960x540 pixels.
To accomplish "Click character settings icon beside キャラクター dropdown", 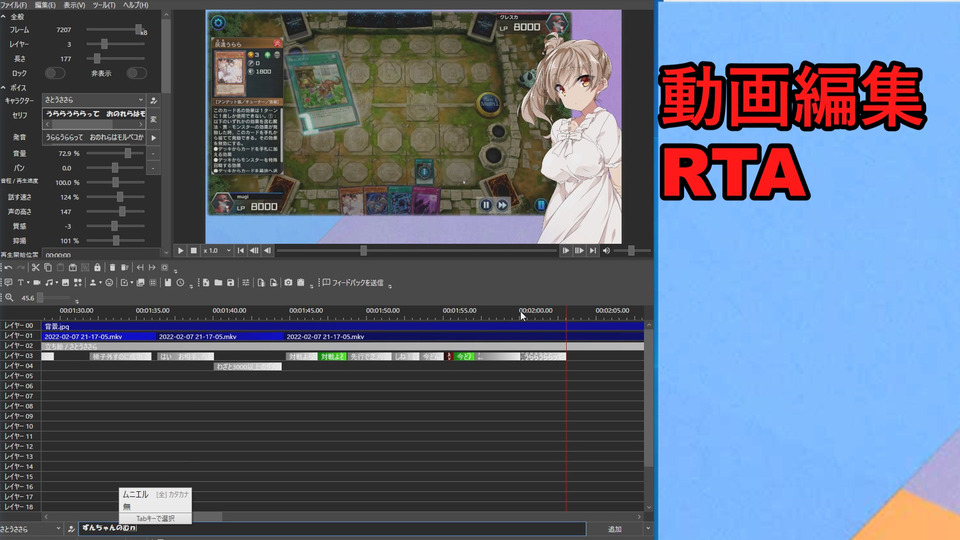I will pos(154,100).
